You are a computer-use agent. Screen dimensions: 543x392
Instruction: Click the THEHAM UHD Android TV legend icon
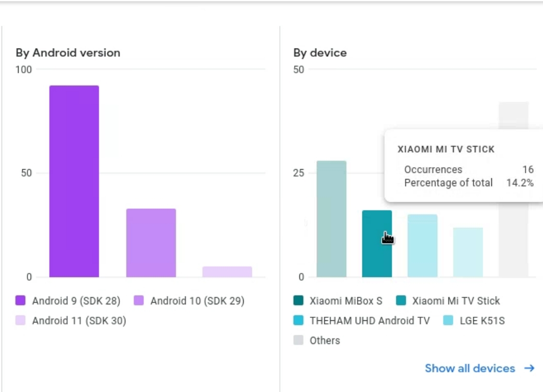298,320
